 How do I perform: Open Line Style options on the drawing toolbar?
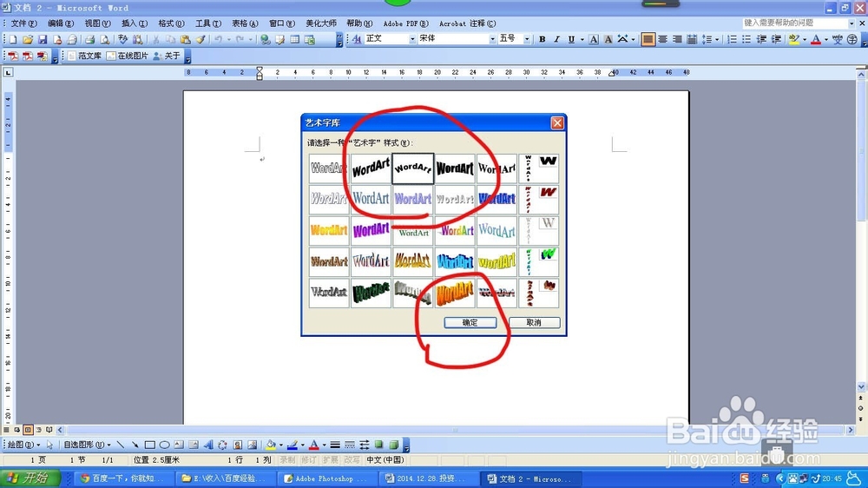(x=335, y=445)
